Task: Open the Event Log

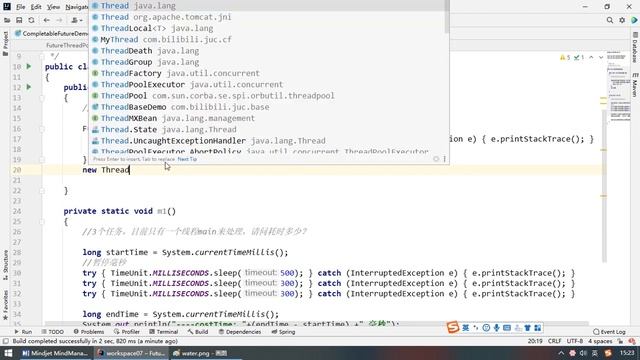Action: coord(609,332)
